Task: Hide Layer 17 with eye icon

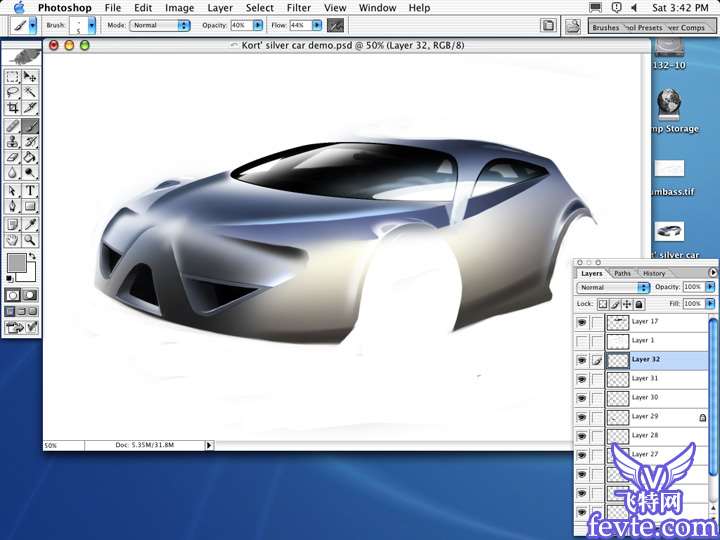Action: pos(582,322)
